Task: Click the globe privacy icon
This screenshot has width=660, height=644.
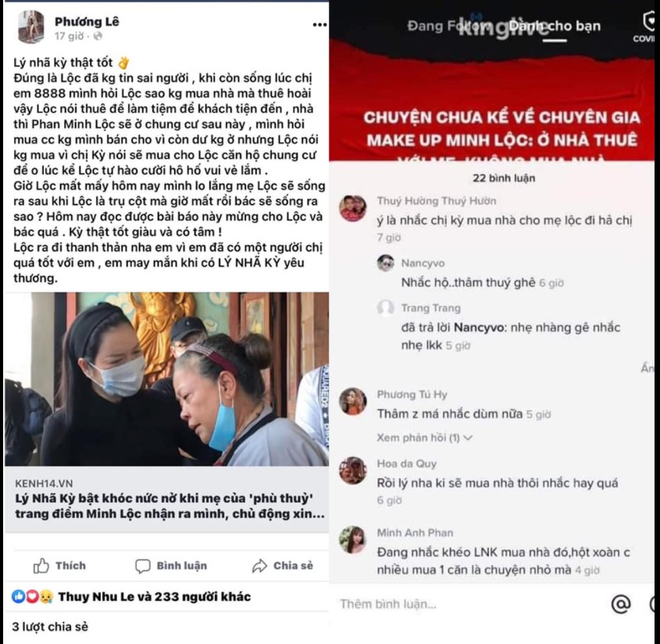Action: click(x=98, y=36)
